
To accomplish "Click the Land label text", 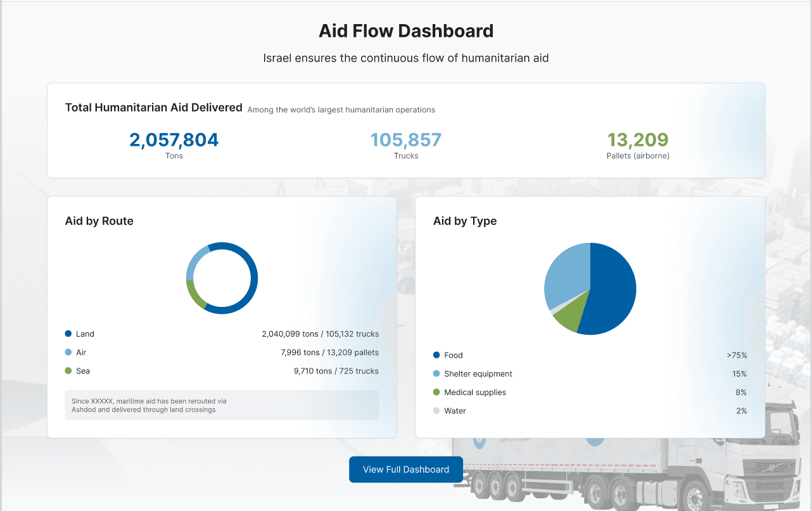I will (85, 333).
